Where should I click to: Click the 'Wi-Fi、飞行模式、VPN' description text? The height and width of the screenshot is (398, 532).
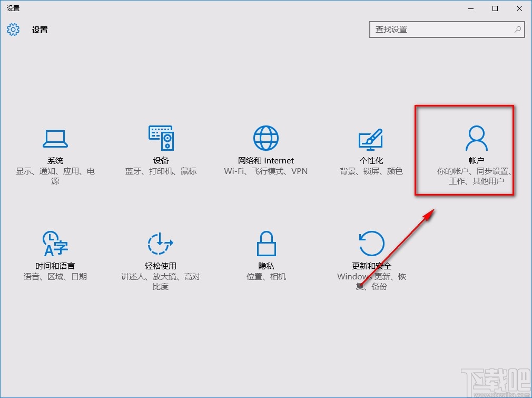265,171
